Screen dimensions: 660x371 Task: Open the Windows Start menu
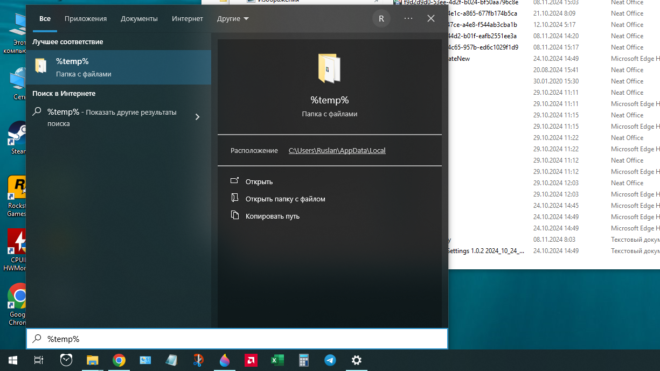click(13, 360)
